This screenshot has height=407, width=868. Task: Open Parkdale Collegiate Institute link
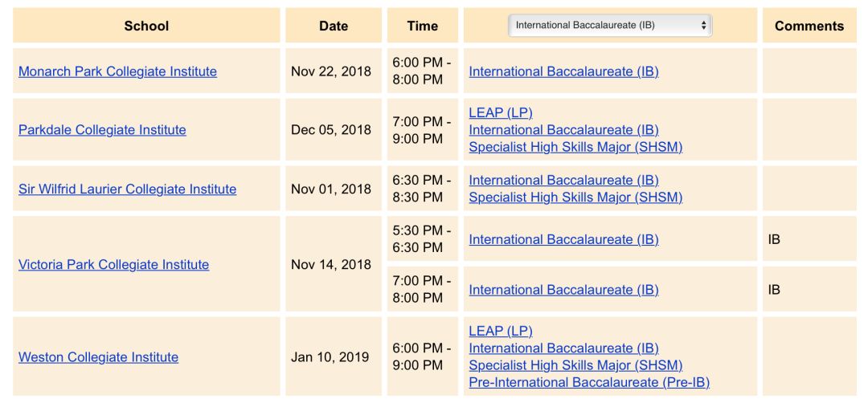coord(102,130)
